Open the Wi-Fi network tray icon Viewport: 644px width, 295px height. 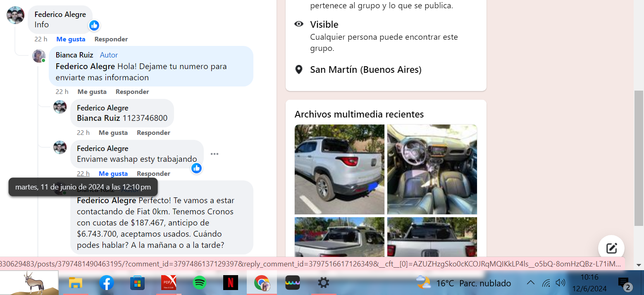546,283
